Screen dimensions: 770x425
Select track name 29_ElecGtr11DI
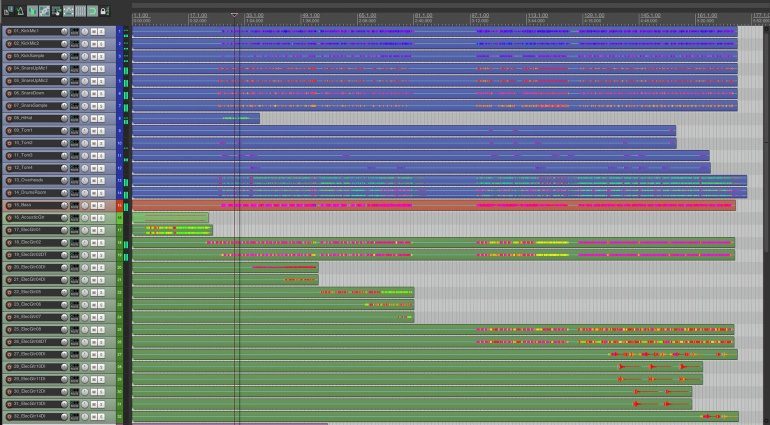point(29,379)
